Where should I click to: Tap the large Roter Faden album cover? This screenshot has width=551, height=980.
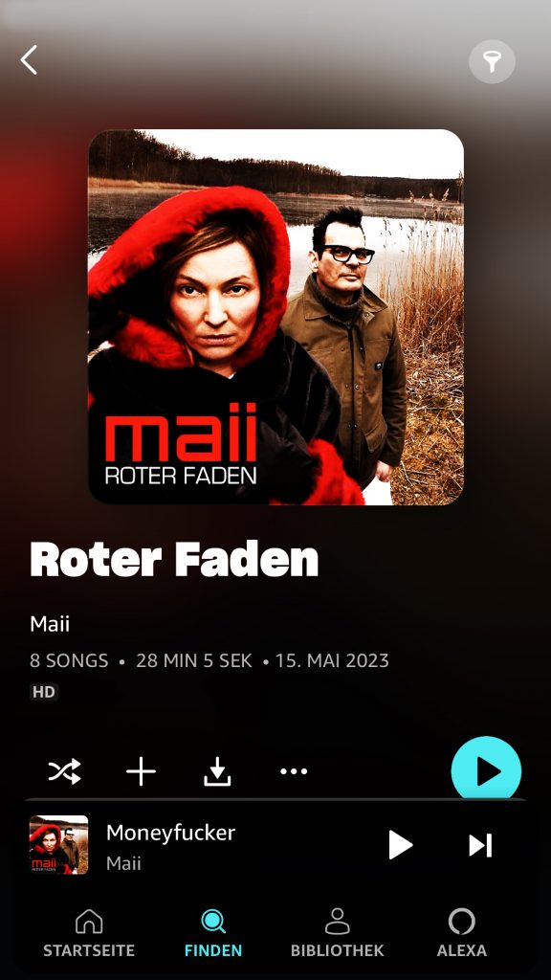tap(276, 317)
